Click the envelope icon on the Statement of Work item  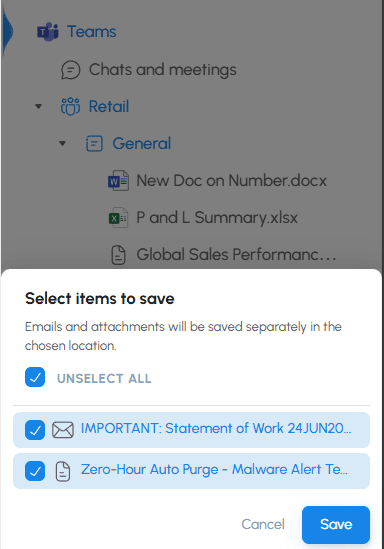click(x=63, y=430)
